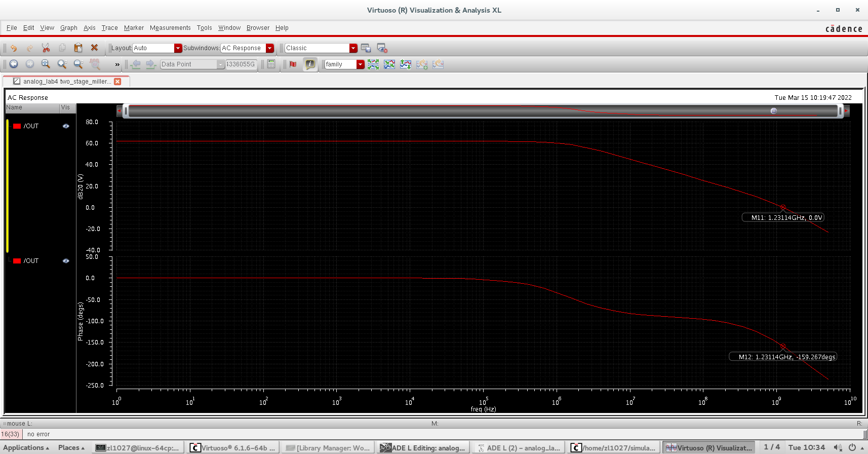The width and height of the screenshot is (868, 454).
Task: Click the append-to-new-window plot icon
Action: [x=422, y=64]
